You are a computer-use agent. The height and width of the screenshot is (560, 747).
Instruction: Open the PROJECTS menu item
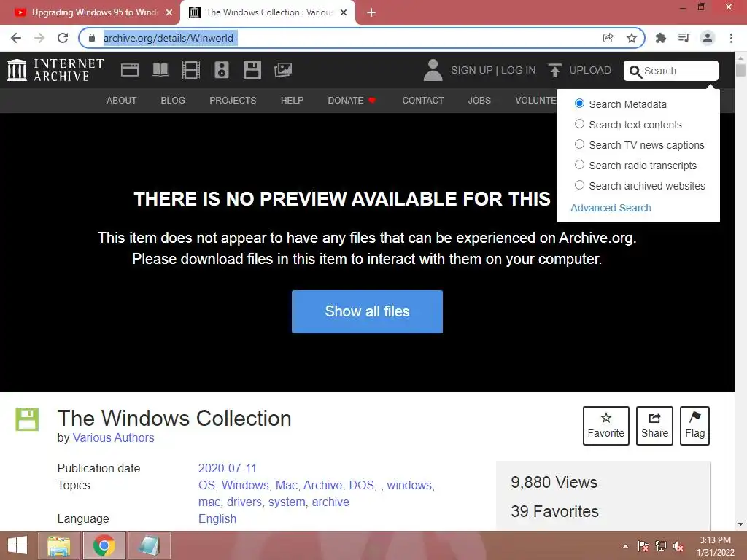click(x=233, y=101)
